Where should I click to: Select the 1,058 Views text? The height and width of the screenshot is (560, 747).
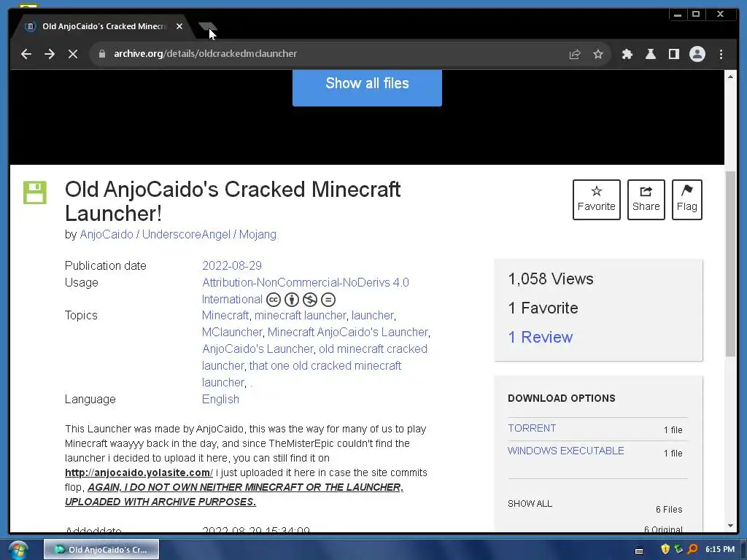[x=551, y=279]
